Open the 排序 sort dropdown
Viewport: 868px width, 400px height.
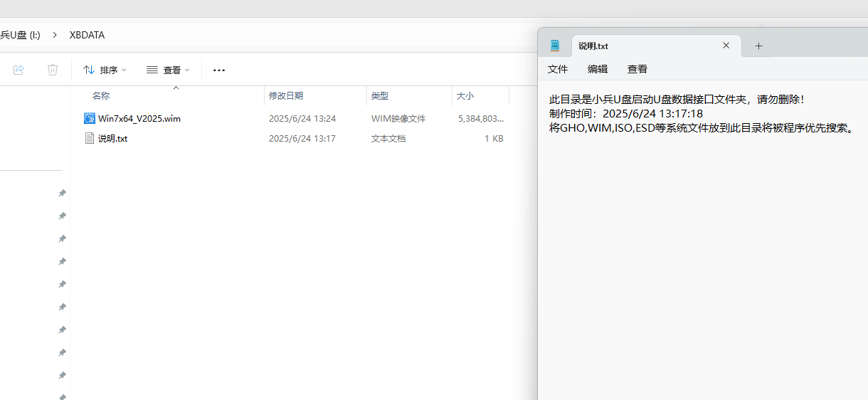[105, 70]
